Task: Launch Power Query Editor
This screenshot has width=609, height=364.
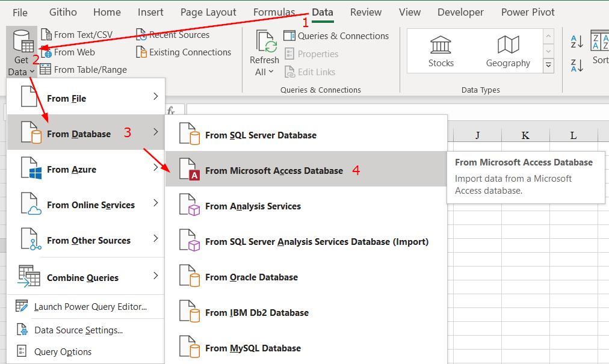Action: [x=90, y=307]
